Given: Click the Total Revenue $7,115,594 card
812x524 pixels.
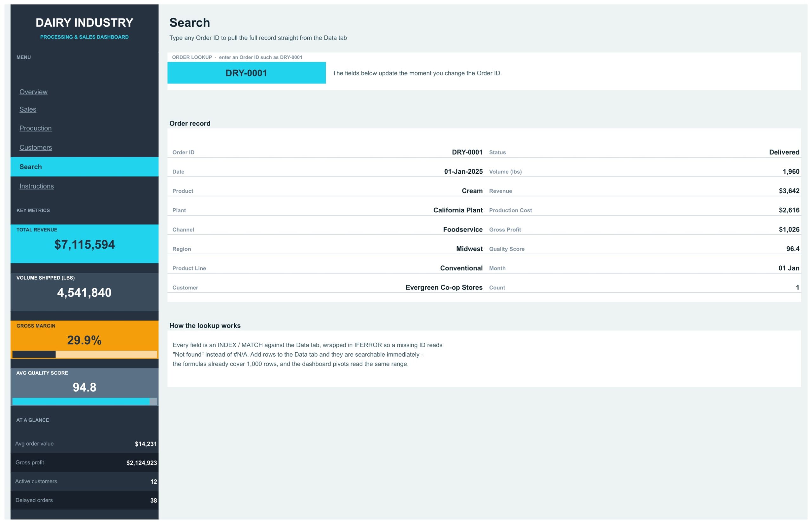Looking at the screenshot, I should point(84,244).
